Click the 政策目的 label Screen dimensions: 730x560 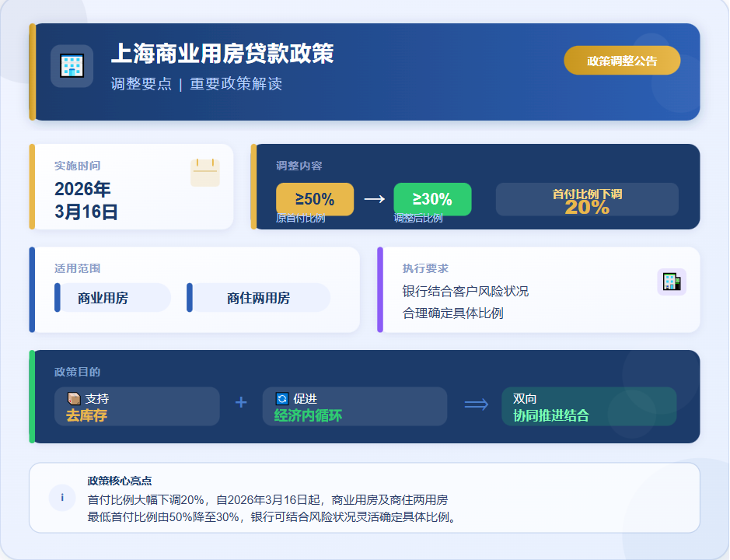[77, 372]
